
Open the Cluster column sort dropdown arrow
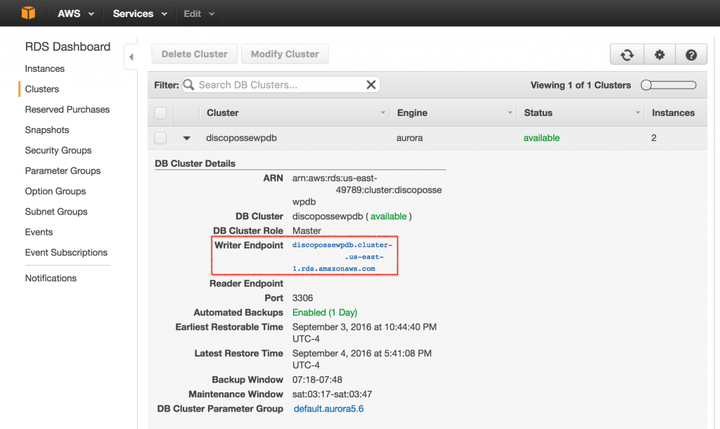pyautogui.click(x=382, y=113)
